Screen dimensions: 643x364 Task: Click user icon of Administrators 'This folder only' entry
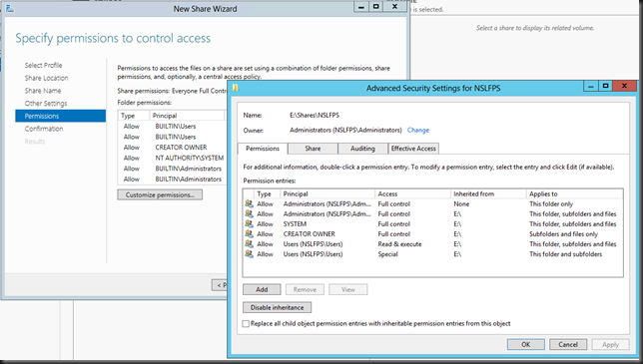click(x=249, y=203)
